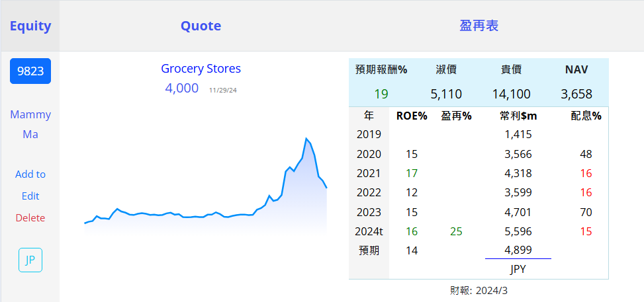Viewport: 644px width, 302px height.
Task: Click the 預期報酬% header label
Action: [381, 70]
